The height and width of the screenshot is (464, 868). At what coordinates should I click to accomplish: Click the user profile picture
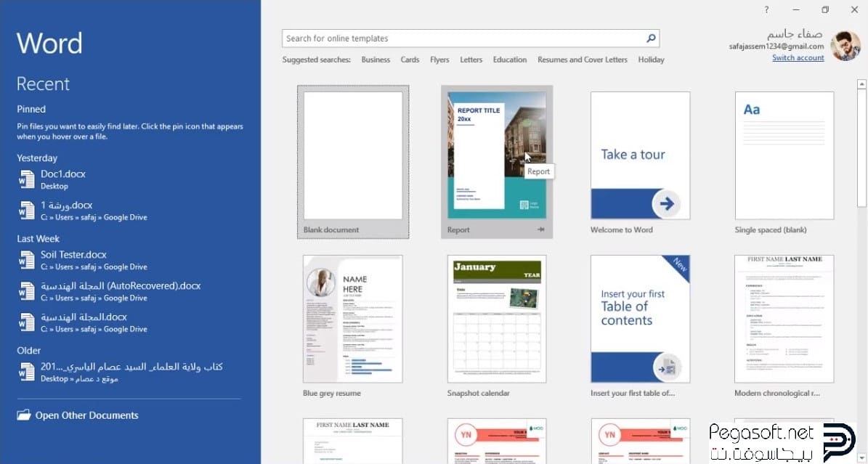[845, 46]
